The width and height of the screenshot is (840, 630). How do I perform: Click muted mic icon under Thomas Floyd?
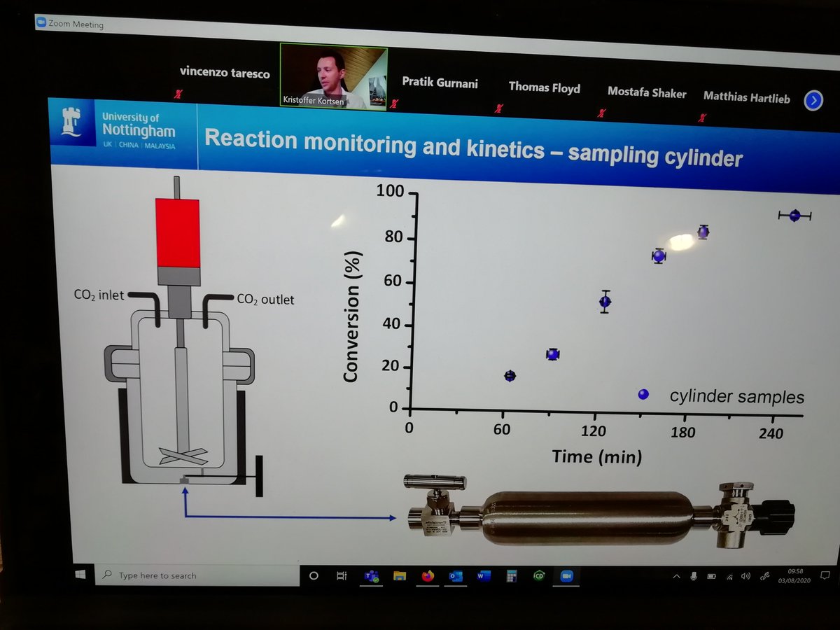[x=499, y=108]
